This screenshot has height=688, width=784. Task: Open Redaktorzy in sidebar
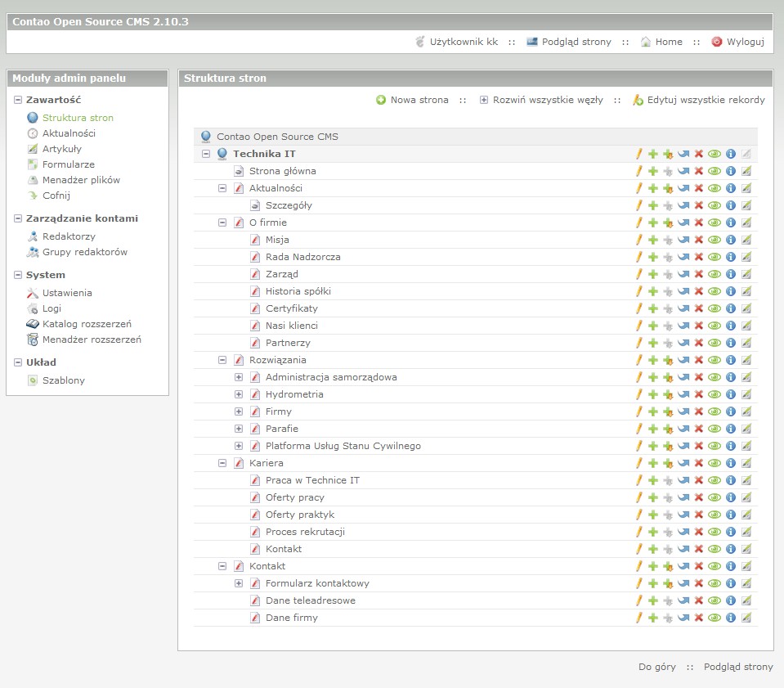[x=69, y=236]
